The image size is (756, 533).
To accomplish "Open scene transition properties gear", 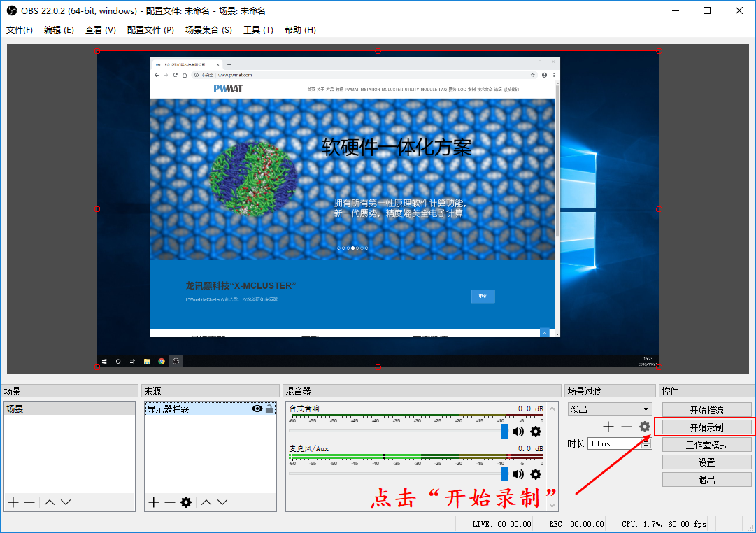I will click(645, 427).
